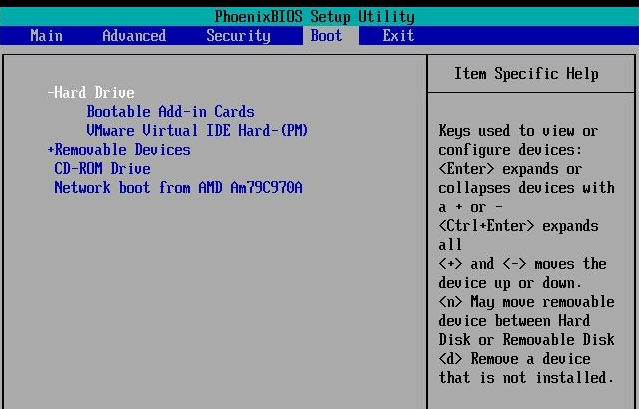This screenshot has height=409, width=639.
Task: Go to the Exit tab
Action: click(x=398, y=35)
